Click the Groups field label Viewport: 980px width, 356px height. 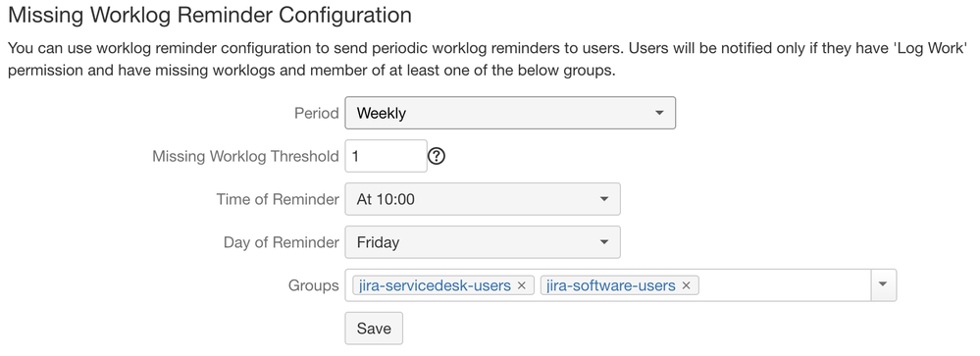313,286
